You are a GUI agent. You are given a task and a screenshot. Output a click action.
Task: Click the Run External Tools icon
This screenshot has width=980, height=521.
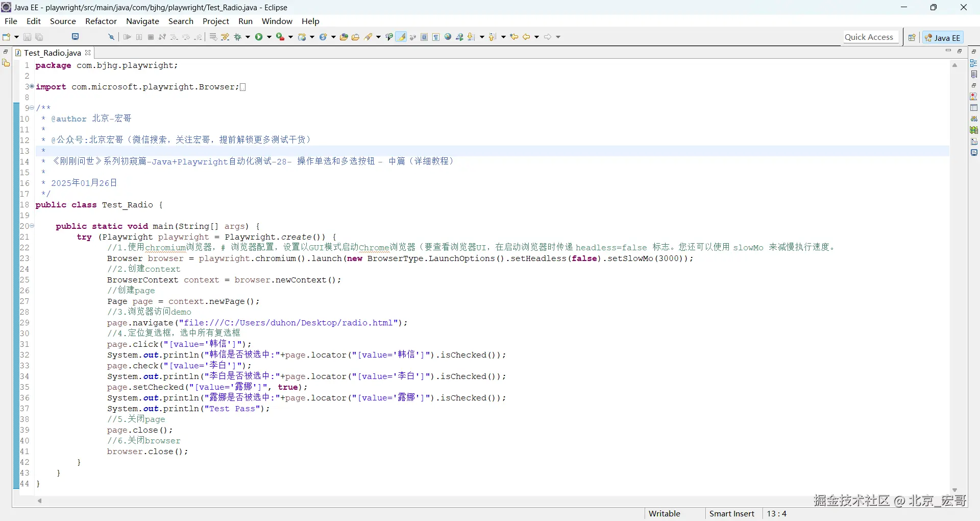point(280,37)
